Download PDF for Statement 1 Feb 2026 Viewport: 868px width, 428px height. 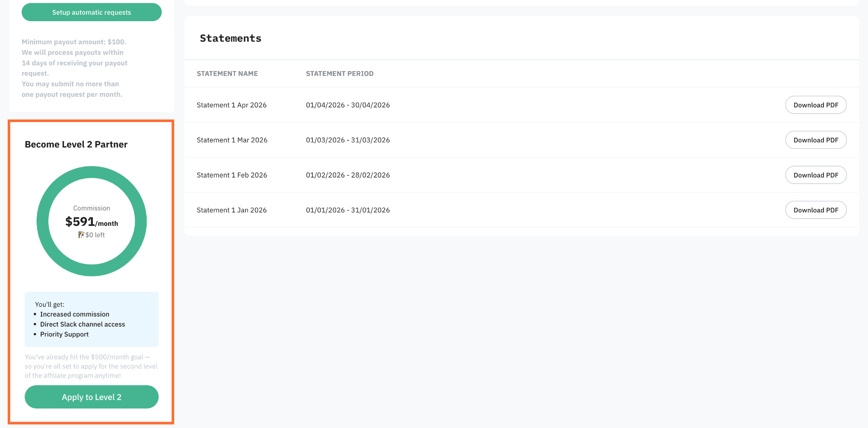click(x=816, y=175)
